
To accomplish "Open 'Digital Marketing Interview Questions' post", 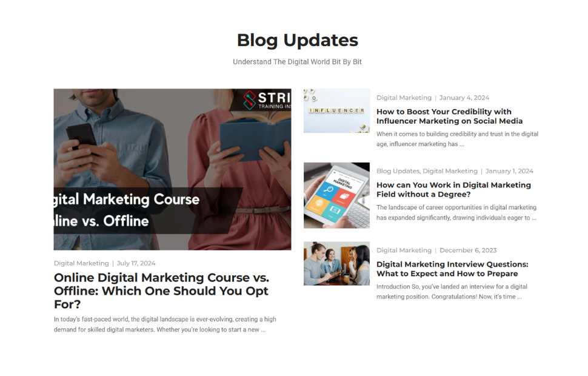I will pyautogui.click(x=452, y=269).
